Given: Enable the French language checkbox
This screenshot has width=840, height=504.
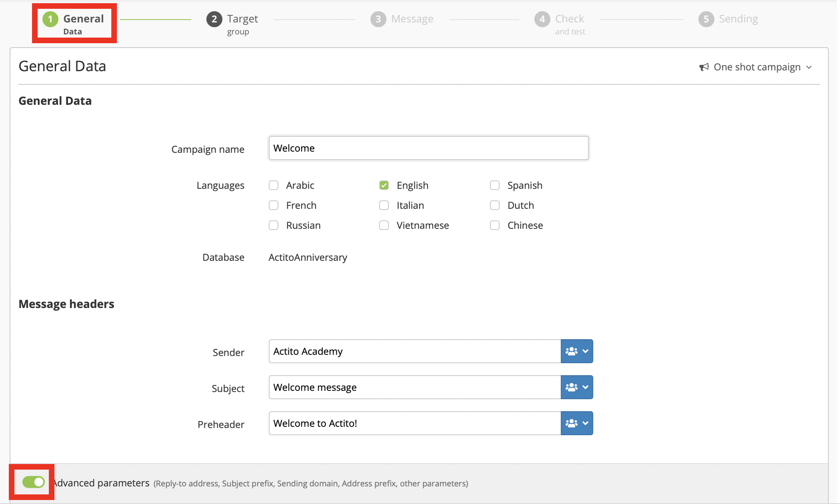Looking at the screenshot, I should [x=273, y=205].
